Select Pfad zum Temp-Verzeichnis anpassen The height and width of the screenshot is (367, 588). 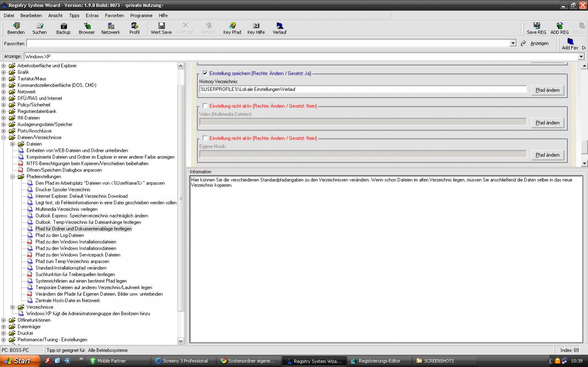(72, 262)
